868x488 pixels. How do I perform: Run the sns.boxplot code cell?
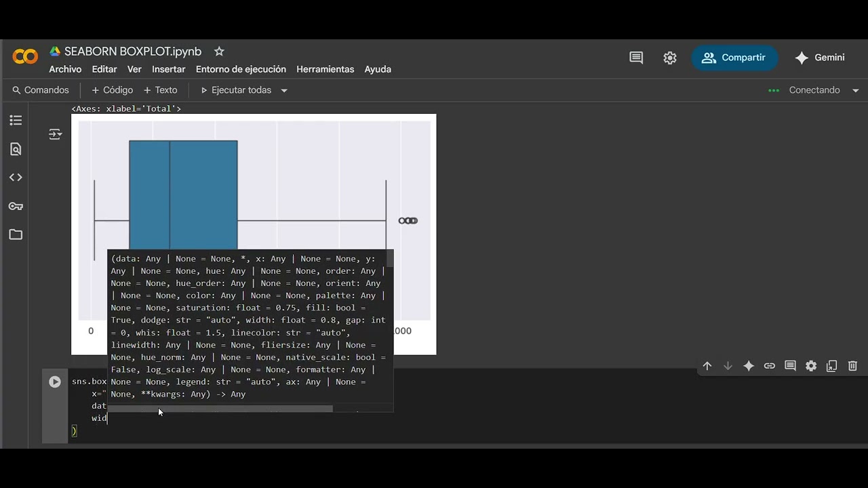pyautogui.click(x=55, y=382)
